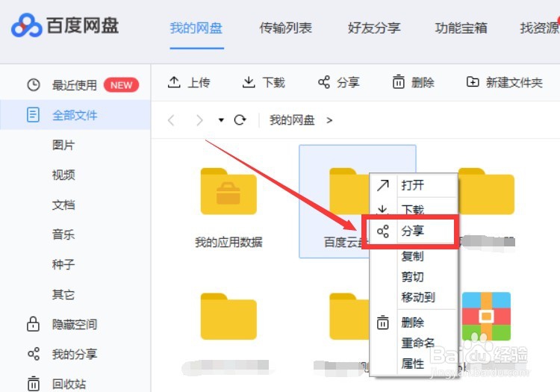Click 下载 text in toolbar
Viewport: 560px width, 392px height.
pyautogui.click(x=274, y=83)
